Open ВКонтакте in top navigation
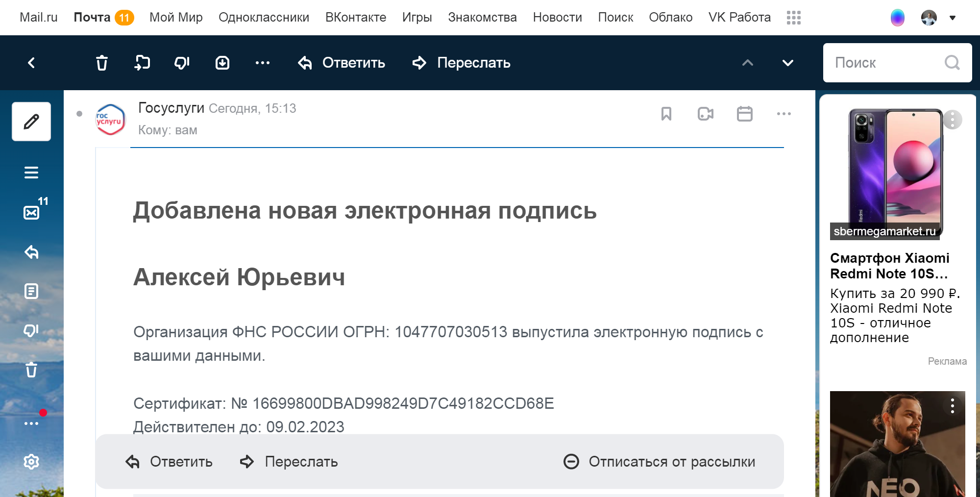Screen dimensions: 980x497 pyautogui.click(x=356, y=18)
